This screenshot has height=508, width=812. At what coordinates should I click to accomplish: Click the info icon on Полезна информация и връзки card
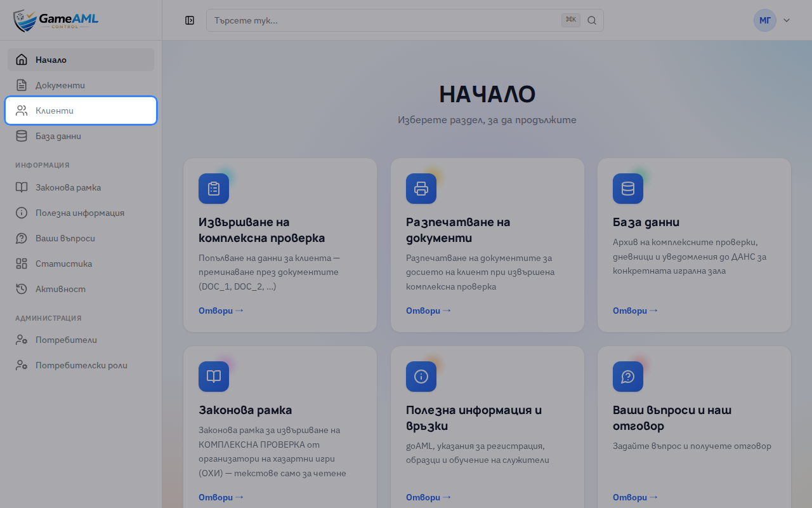coord(421,377)
